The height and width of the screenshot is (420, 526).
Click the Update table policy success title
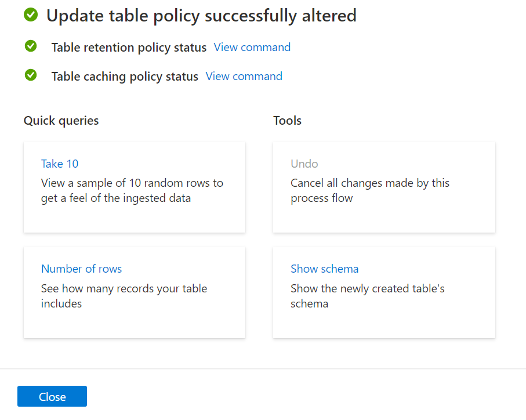[x=201, y=15]
